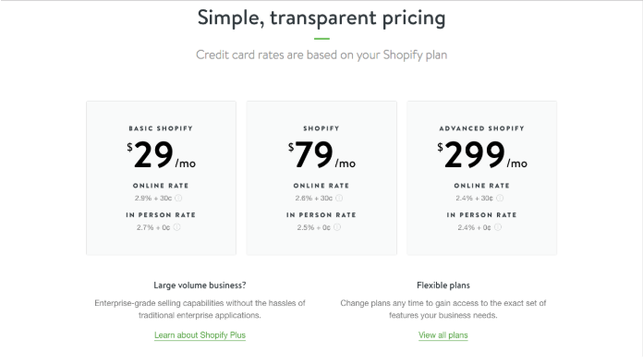Click the Basic Shopify plan title

(x=161, y=128)
